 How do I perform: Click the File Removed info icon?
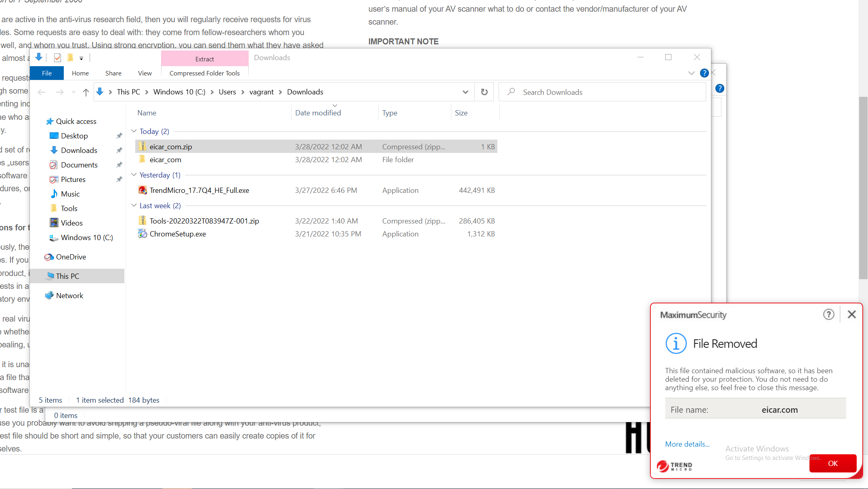[676, 343]
